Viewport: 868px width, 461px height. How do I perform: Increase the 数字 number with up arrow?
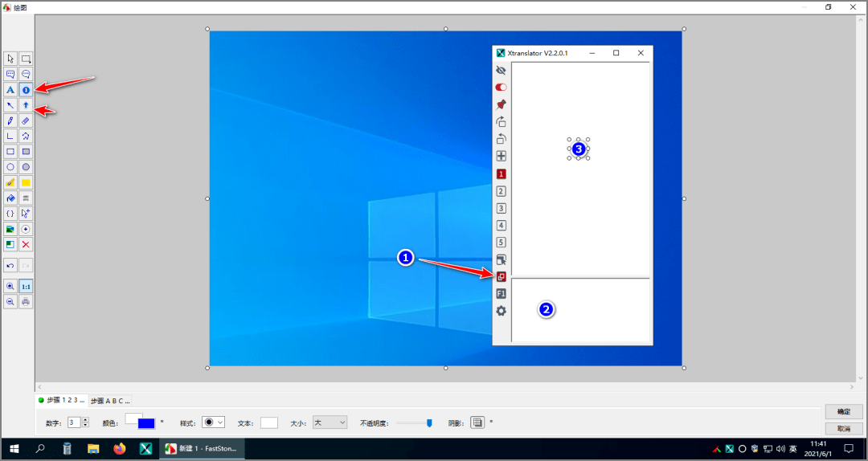[x=84, y=419]
